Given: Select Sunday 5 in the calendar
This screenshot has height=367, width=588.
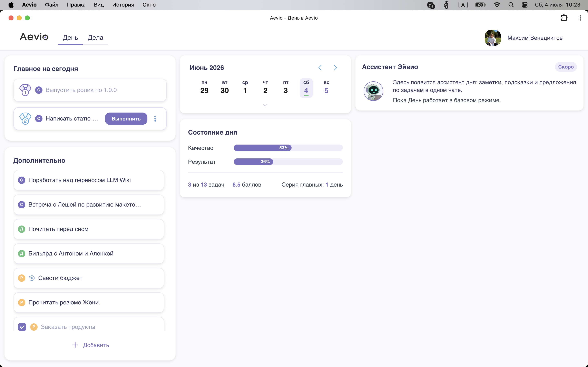Looking at the screenshot, I should [326, 88].
